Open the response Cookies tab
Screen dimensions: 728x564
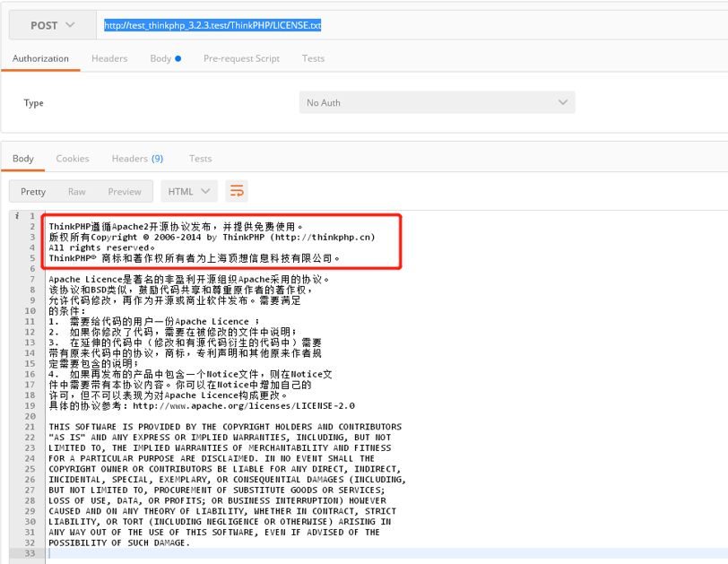(x=73, y=159)
